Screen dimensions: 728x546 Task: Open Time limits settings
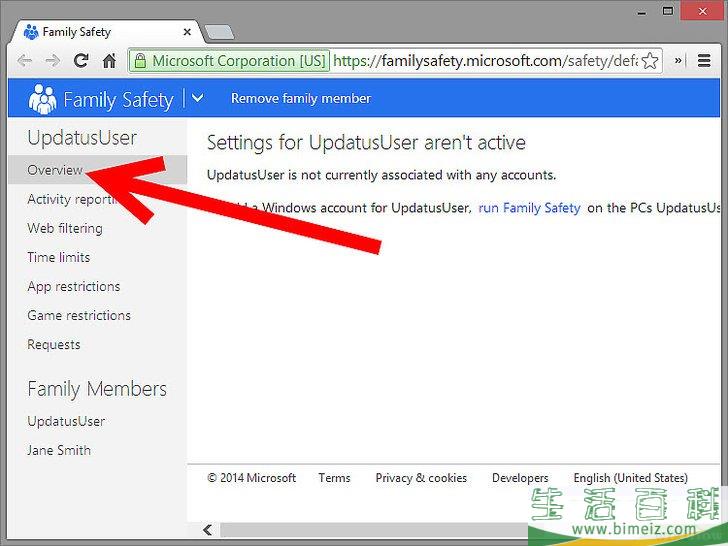click(x=58, y=257)
